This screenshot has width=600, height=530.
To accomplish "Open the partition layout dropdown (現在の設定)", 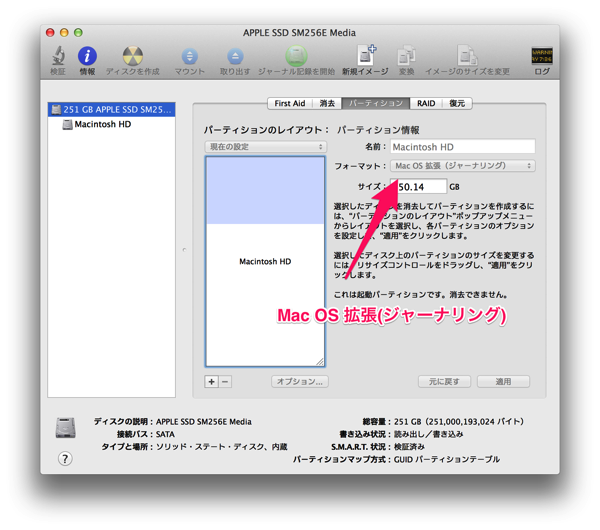I will click(266, 147).
